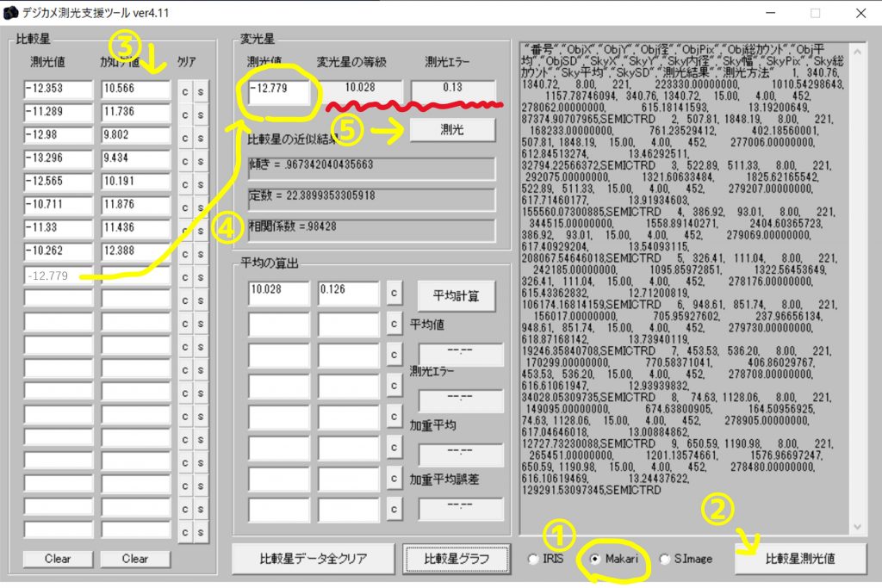
Task: Click the comparison star field showing -11.289
Action: click(x=59, y=113)
